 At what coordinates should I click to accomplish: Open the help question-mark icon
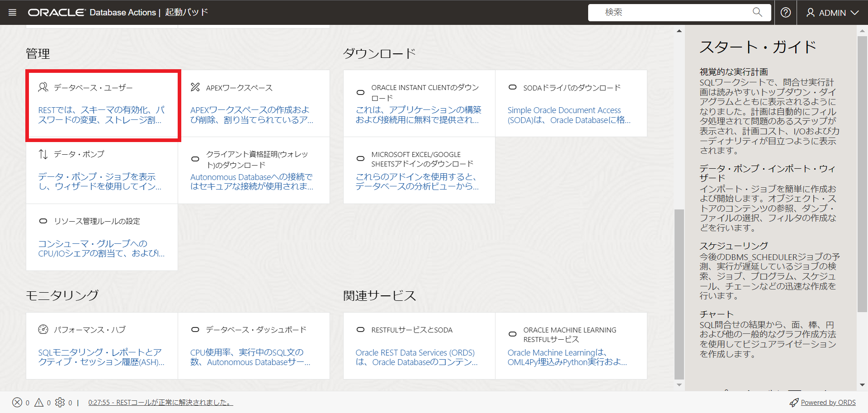785,12
